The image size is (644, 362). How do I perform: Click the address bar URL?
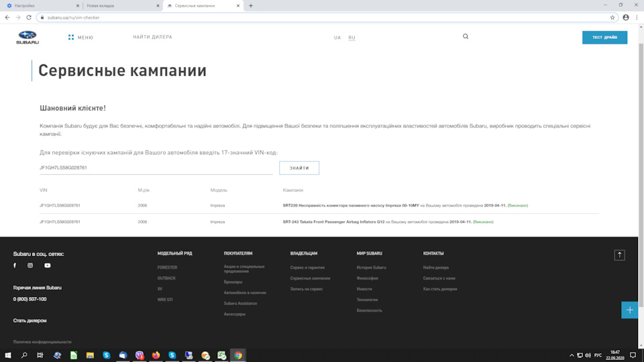pos(74,17)
